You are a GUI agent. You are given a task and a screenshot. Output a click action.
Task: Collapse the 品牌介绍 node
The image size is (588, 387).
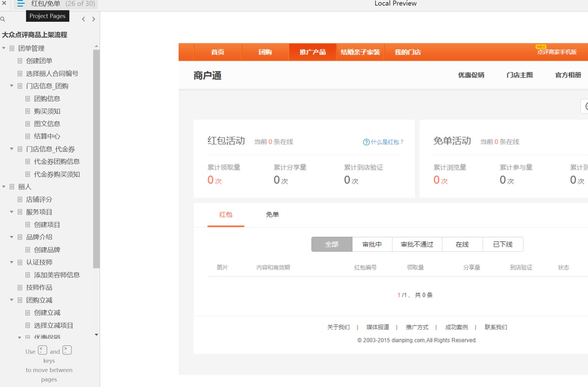[12, 237]
